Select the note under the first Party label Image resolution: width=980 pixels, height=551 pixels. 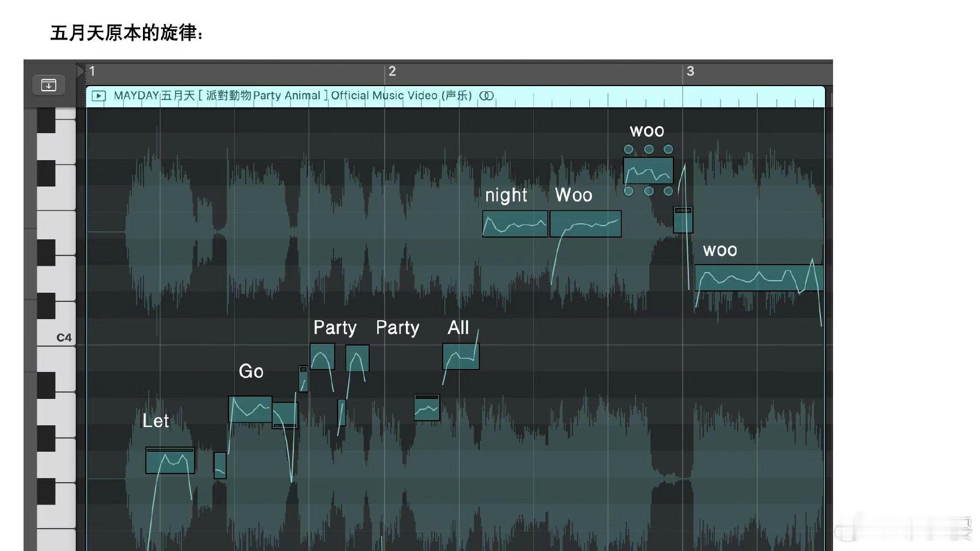click(x=322, y=356)
